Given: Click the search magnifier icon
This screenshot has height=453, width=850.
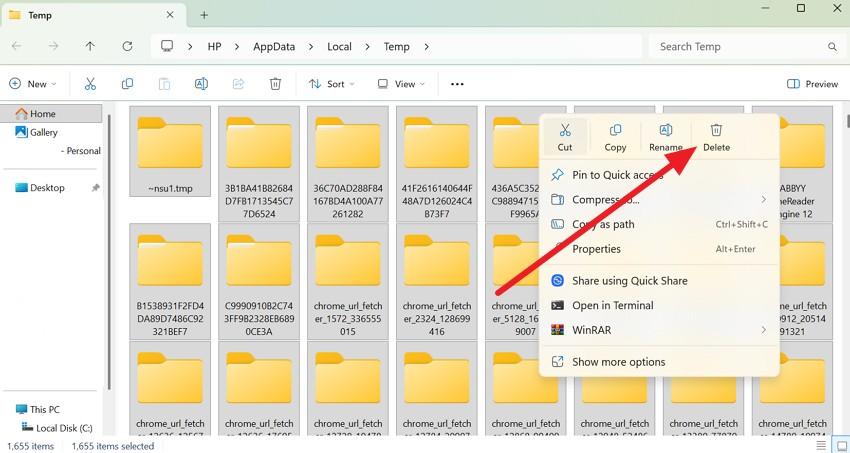Looking at the screenshot, I should [x=832, y=47].
